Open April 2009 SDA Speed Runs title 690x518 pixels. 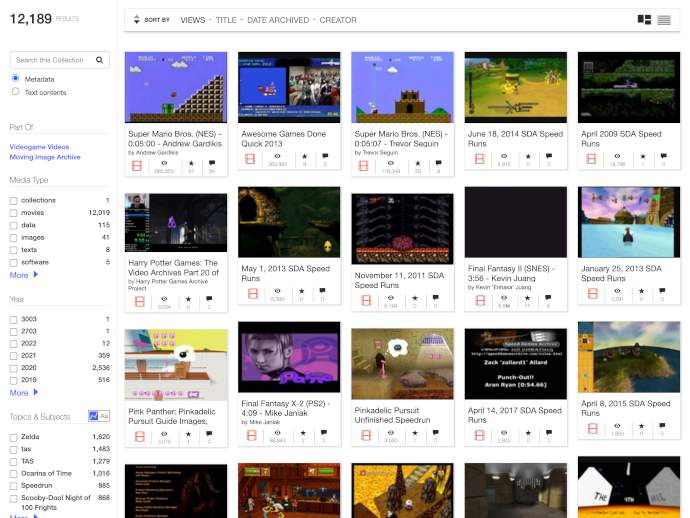621,139
